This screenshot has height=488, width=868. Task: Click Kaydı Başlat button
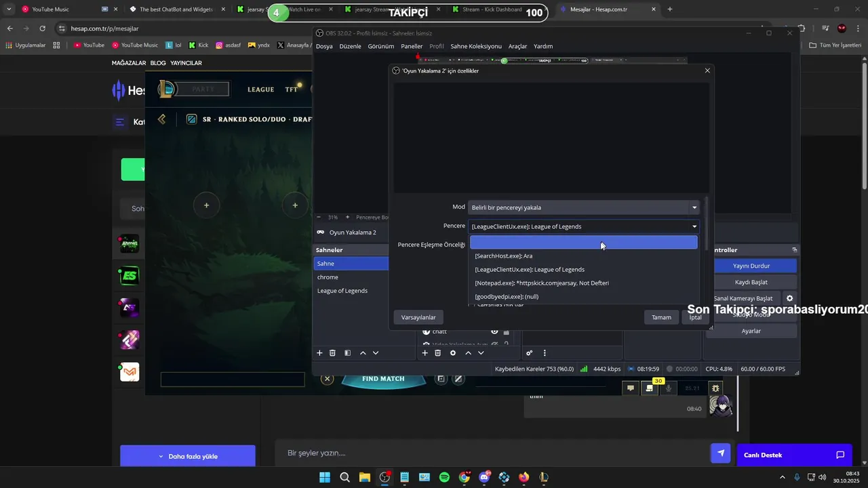(x=751, y=282)
